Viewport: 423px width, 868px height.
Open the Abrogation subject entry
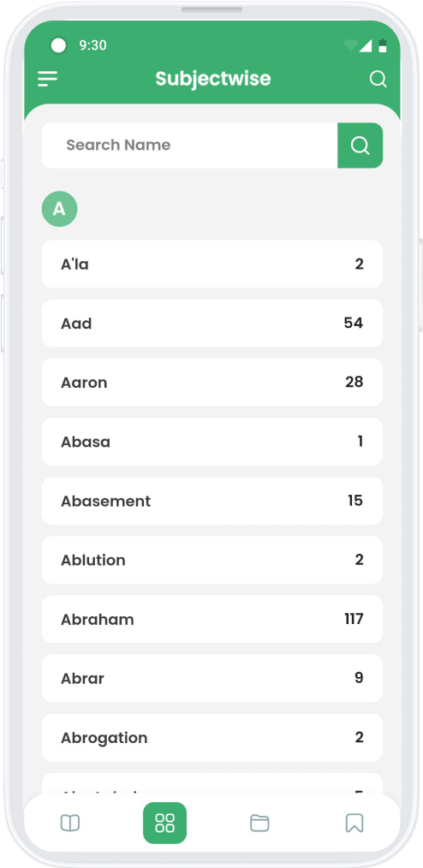(212, 738)
